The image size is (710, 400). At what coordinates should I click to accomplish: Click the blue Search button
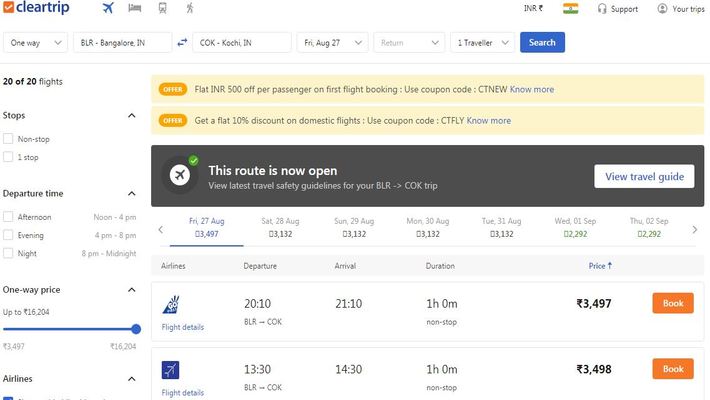pyautogui.click(x=542, y=42)
